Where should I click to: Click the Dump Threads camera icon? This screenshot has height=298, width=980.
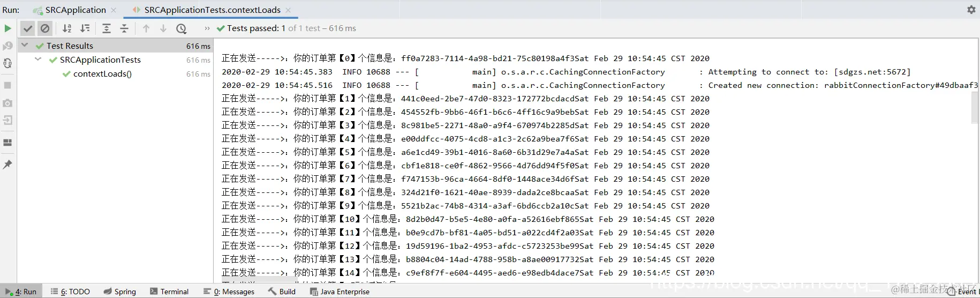click(7, 103)
